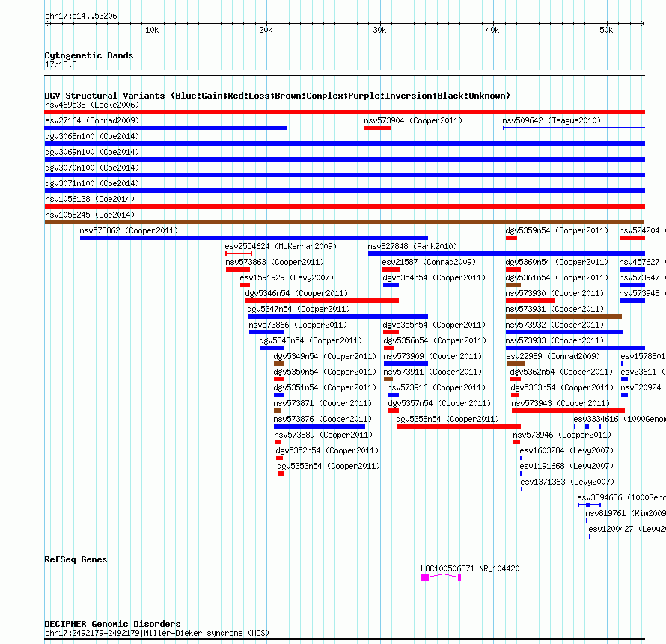Click nsv573911 (Cooper2011) label
666x644 pixels.
pyautogui.click(x=433, y=372)
